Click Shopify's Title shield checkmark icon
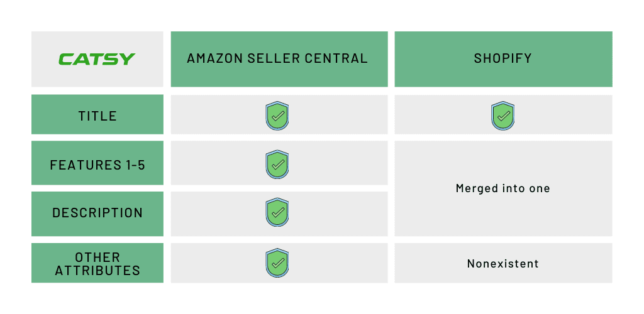This screenshot has height=314, width=644. (502, 116)
